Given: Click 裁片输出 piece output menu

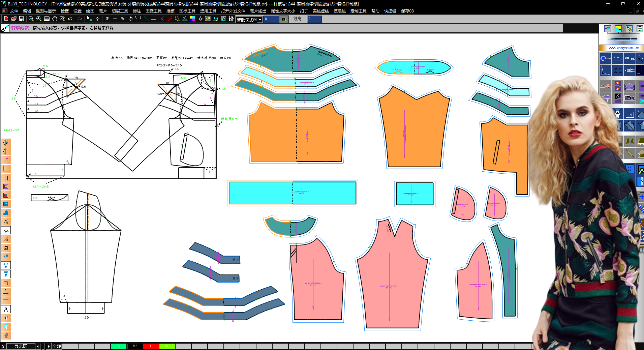Looking at the screenshot, I should click(258, 11).
